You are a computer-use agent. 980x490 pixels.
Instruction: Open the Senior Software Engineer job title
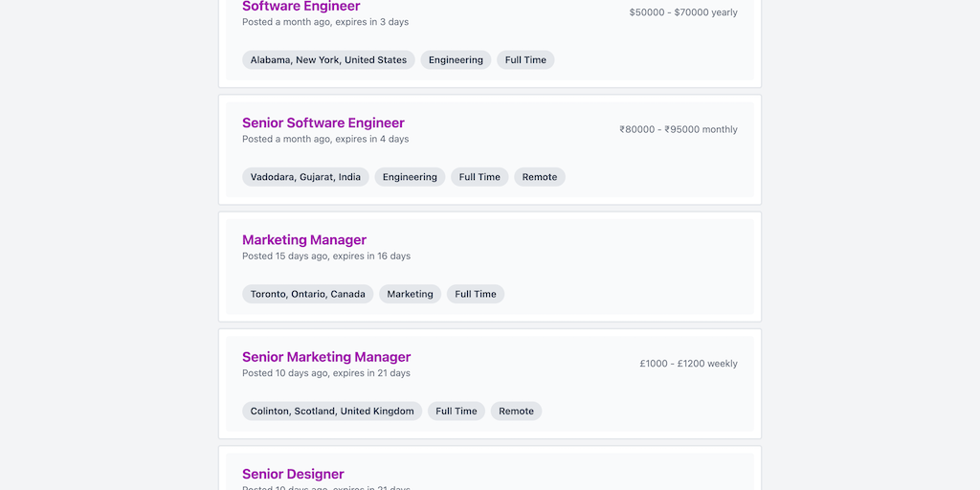coord(323,122)
